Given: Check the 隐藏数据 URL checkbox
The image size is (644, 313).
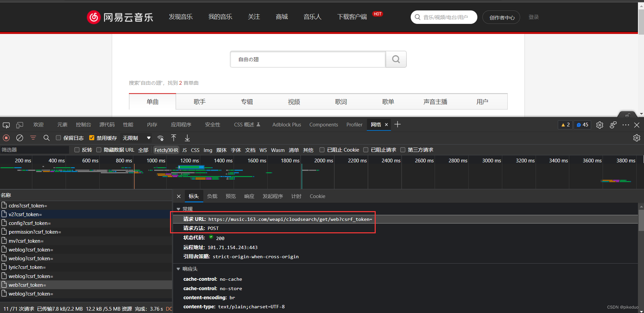Looking at the screenshot, I should 99,150.
